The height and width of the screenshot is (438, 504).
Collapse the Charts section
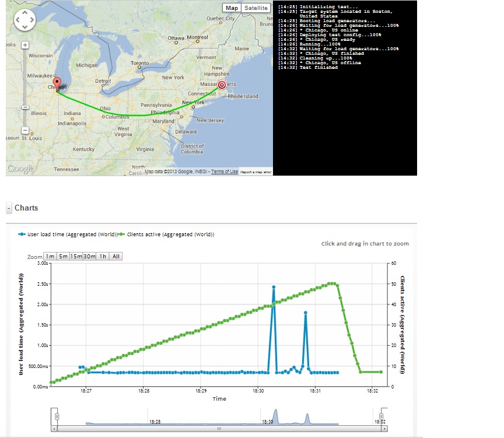pyautogui.click(x=9, y=208)
